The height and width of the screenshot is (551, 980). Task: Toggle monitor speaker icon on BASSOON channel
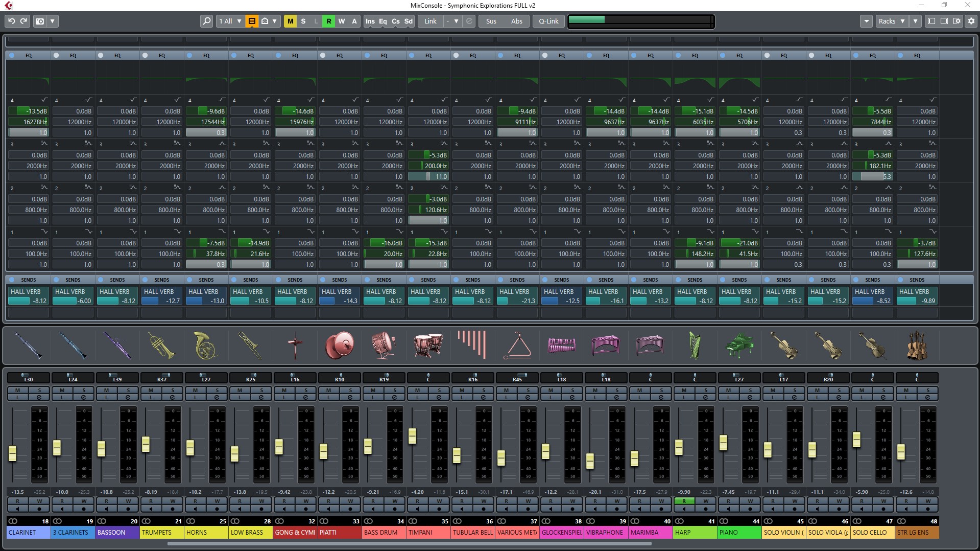coord(106,509)
